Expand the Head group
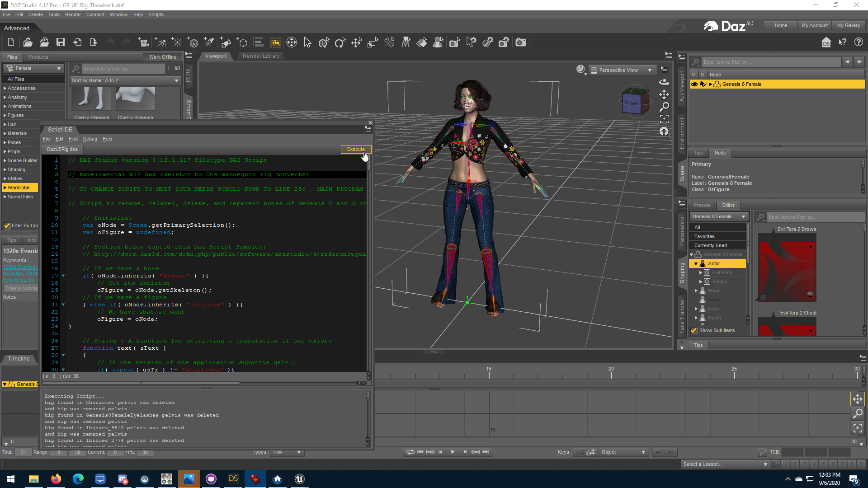868x488 pixels. tap(696, 291)
